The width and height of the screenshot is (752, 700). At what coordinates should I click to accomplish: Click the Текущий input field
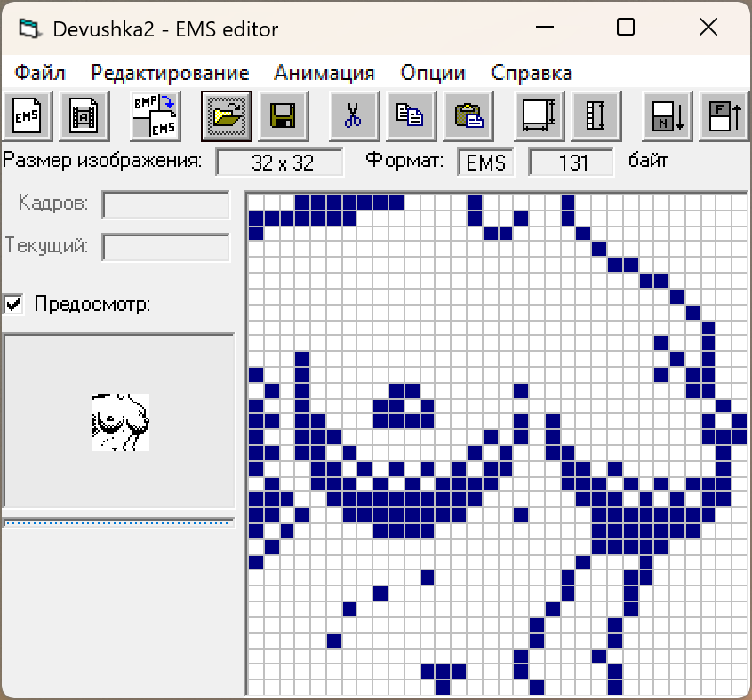tap(165, 247)
